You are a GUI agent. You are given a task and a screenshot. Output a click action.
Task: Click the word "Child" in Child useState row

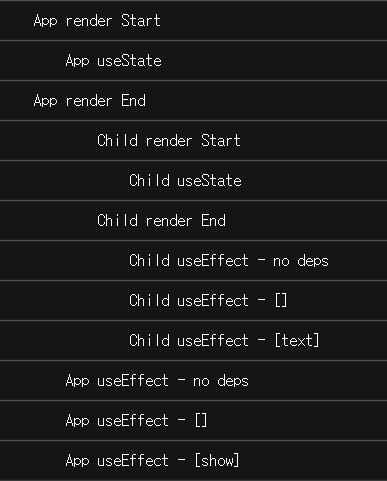tap(149, 181)
